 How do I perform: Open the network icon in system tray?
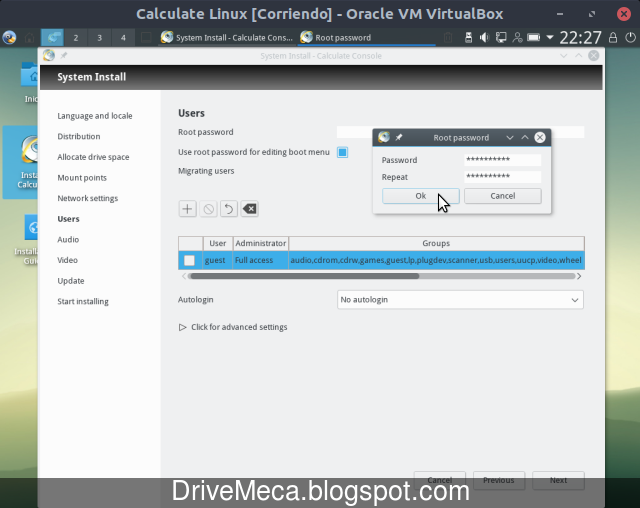[x=501, y=38]
